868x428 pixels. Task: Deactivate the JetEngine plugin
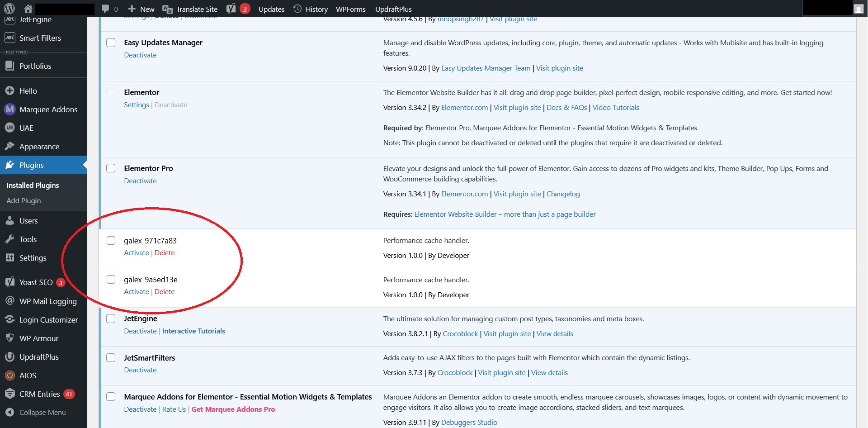[x=140, y=331]
